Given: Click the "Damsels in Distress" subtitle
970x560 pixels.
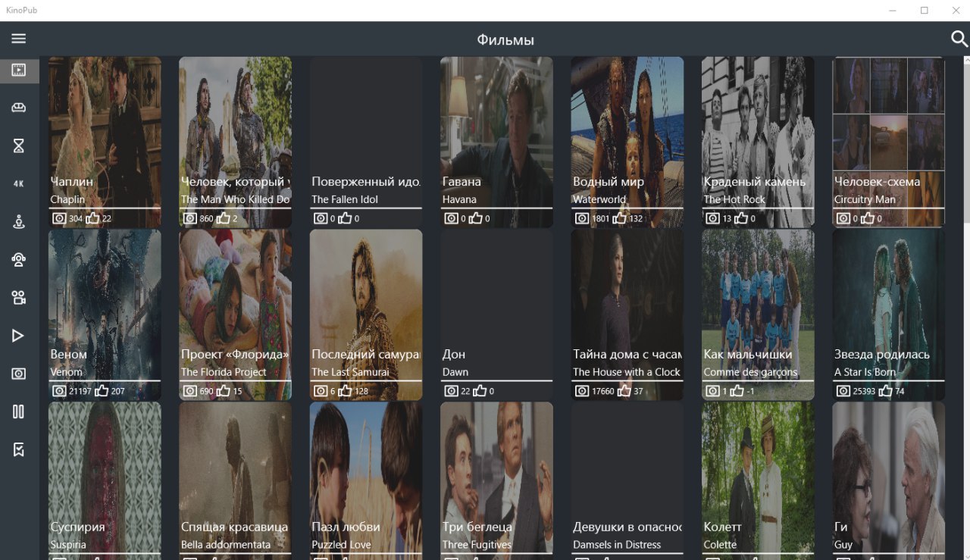Looking at the screenshot, I should (x=617, y=545).
